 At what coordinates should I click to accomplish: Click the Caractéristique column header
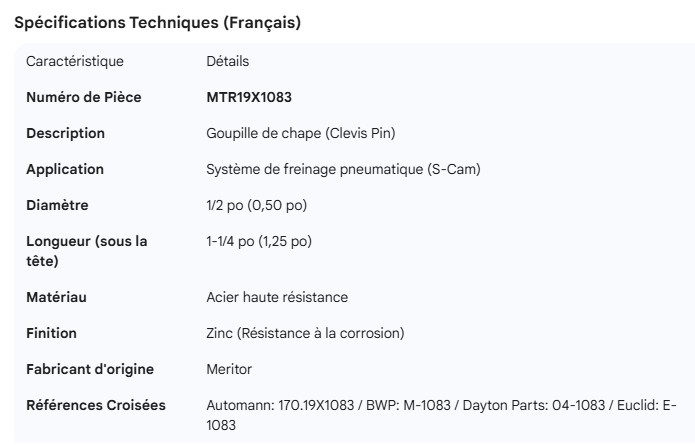tap(75, 61)
